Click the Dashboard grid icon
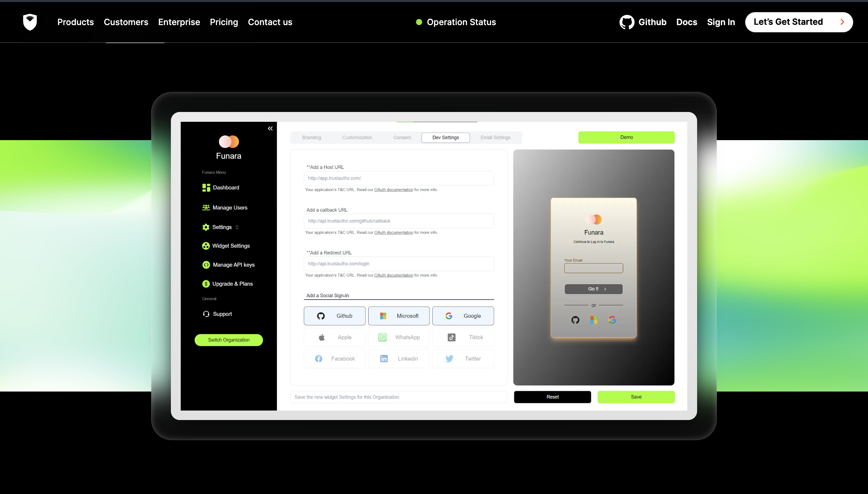The image size is (868, 494). 206,188
